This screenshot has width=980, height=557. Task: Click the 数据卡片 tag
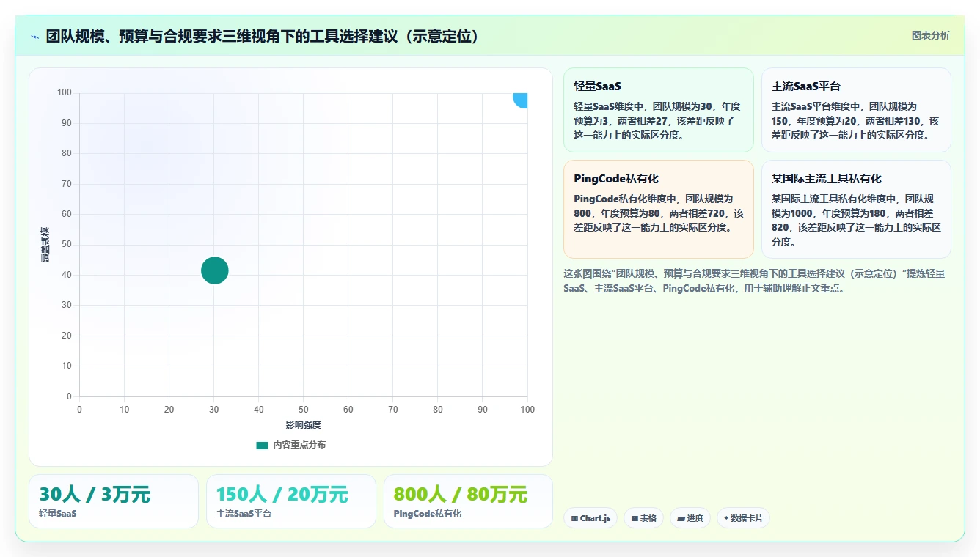click(x=743, y=518)
